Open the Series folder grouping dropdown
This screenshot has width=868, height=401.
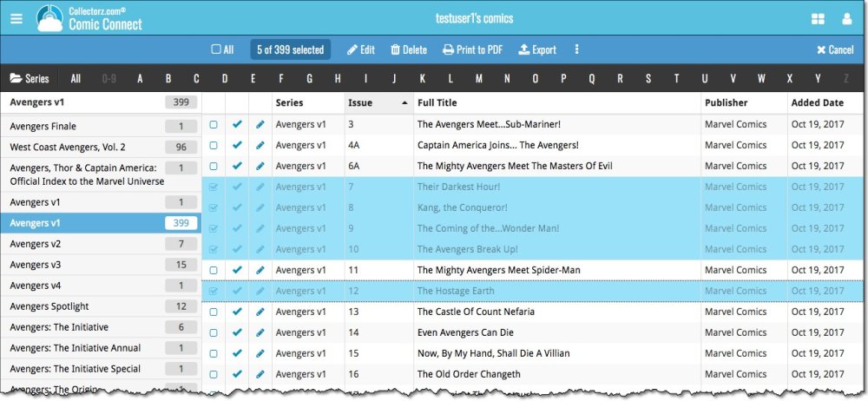click(30, 79)
